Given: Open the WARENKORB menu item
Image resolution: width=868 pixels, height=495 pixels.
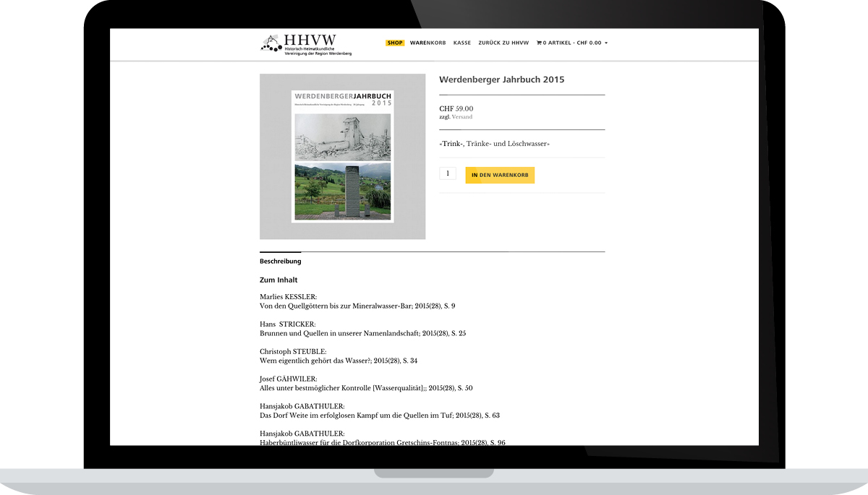Looking at the screenshot, I should (x=427, y=43).
